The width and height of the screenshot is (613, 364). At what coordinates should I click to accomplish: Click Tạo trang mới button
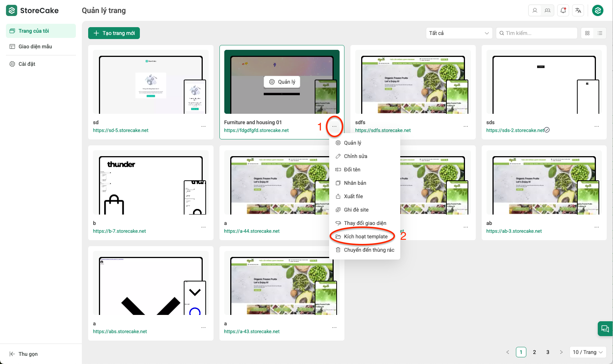pyautogui.click(x=114, y=33)
